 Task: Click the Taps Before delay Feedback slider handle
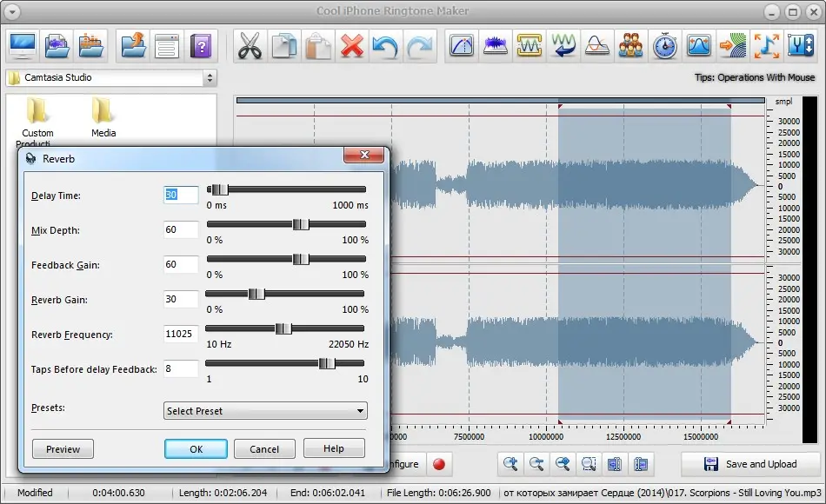point(327,363)
